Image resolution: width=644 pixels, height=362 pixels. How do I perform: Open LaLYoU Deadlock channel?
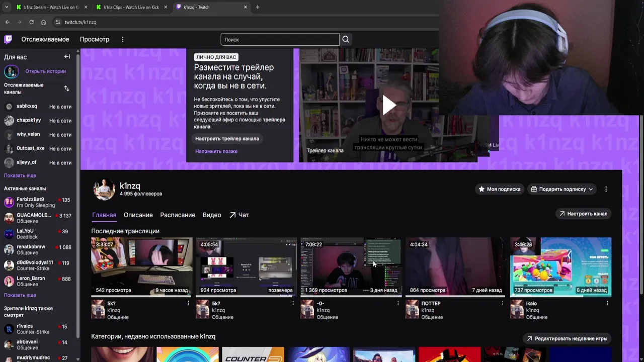pyautogui.click(x=38, y=234)
